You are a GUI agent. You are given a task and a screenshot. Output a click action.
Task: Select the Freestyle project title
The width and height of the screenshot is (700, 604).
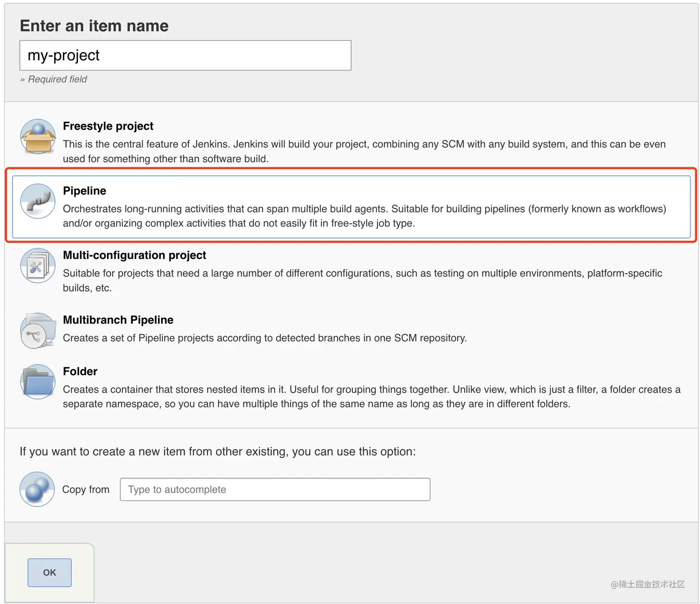(108, 126)
